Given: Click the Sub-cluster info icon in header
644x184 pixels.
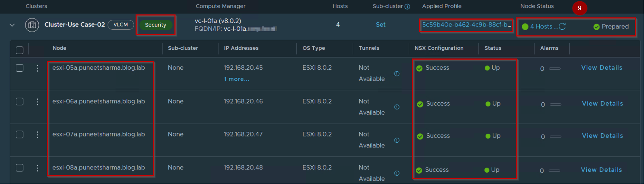Looking at the screenshot, I should [407, 6].
